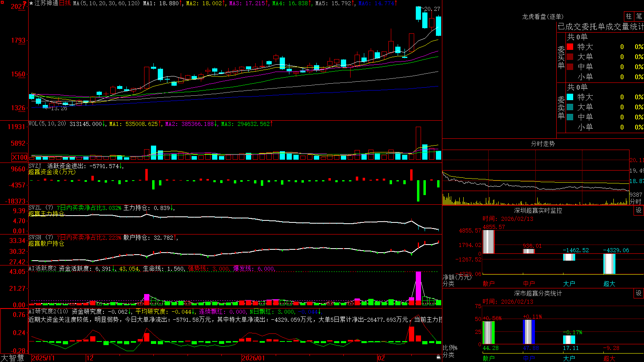
Task: Click the 超赢散户持仓 label
Action: (x=46, y=243)
